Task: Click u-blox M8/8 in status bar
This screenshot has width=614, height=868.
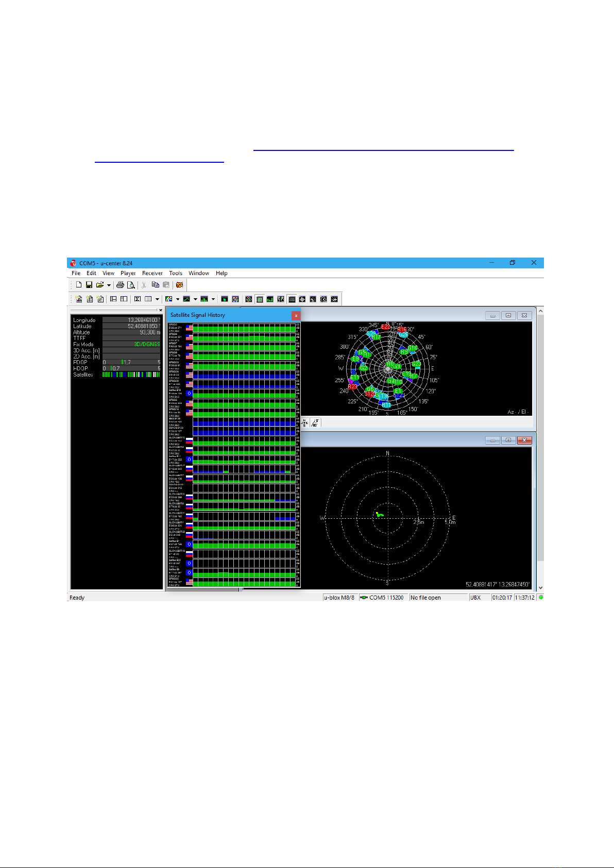Action: tap(339, 598)
